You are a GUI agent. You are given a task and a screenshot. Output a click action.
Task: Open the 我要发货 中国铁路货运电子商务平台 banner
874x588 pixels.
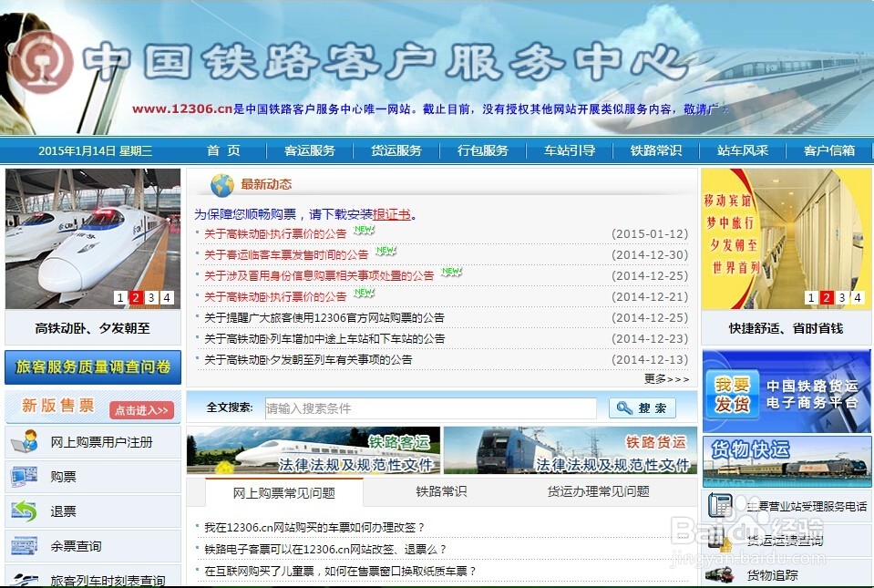[787, 391]
